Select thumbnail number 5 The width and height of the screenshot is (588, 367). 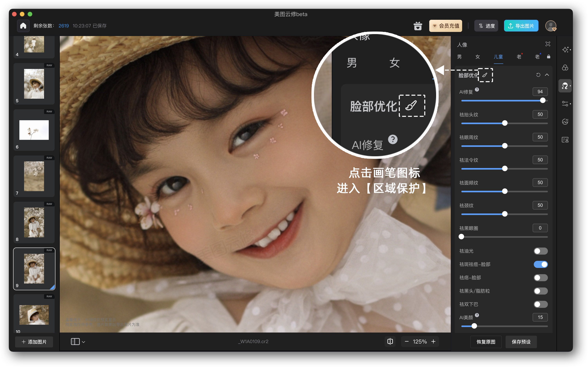coord(34,84)
